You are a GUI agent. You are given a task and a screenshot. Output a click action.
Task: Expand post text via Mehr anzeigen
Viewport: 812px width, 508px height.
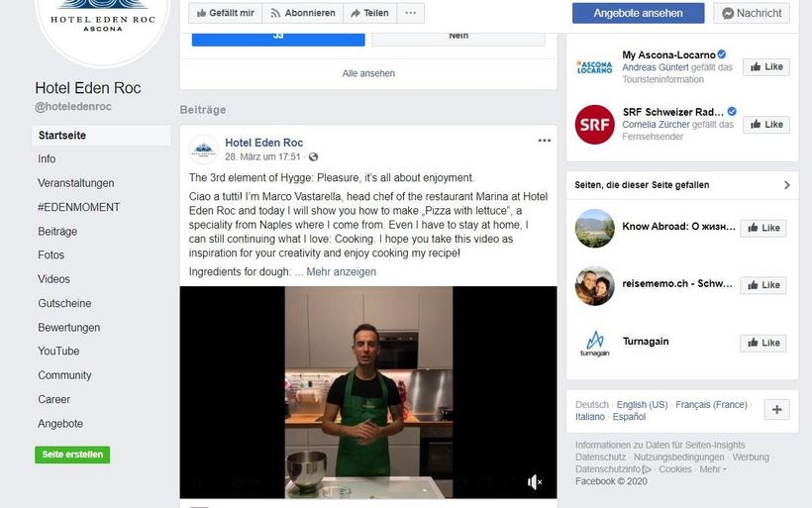[x=342, y=272]
